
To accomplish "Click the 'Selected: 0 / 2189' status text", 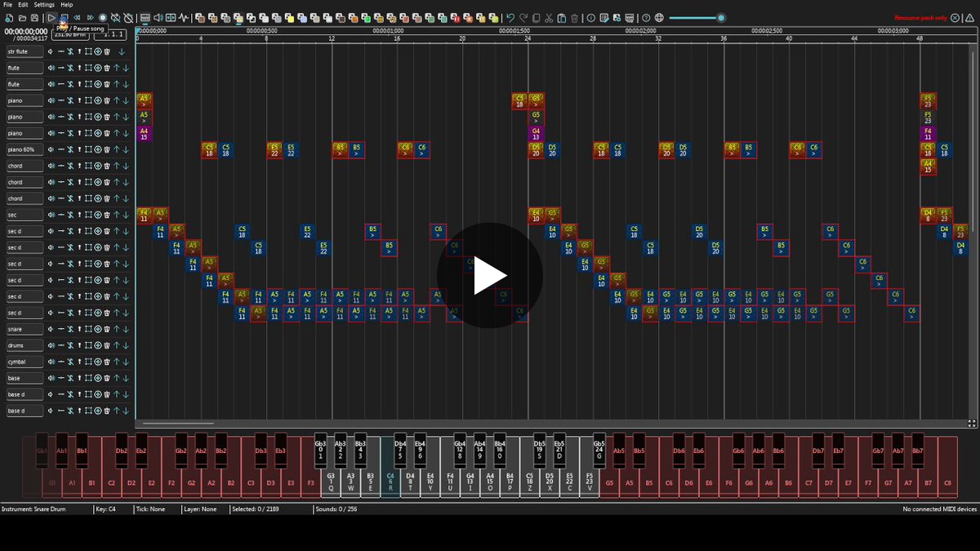I will [x=254, y=509].
